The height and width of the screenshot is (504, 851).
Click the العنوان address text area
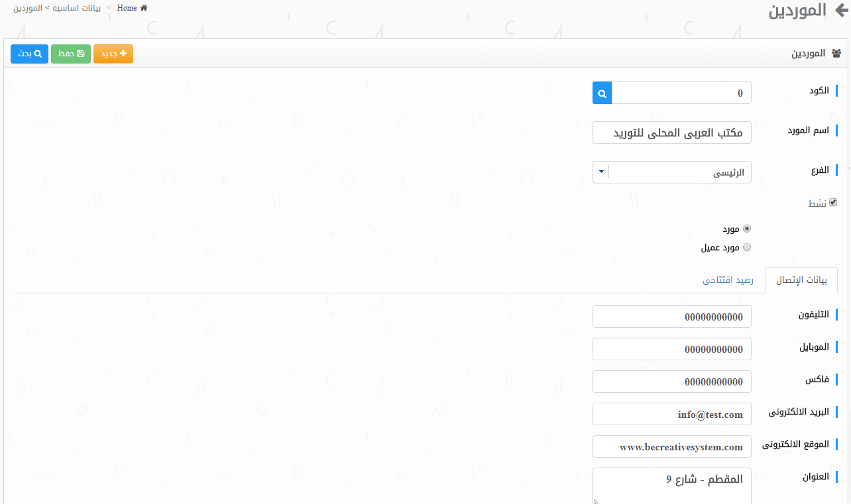pyautogui.click(x=671, y=485)
